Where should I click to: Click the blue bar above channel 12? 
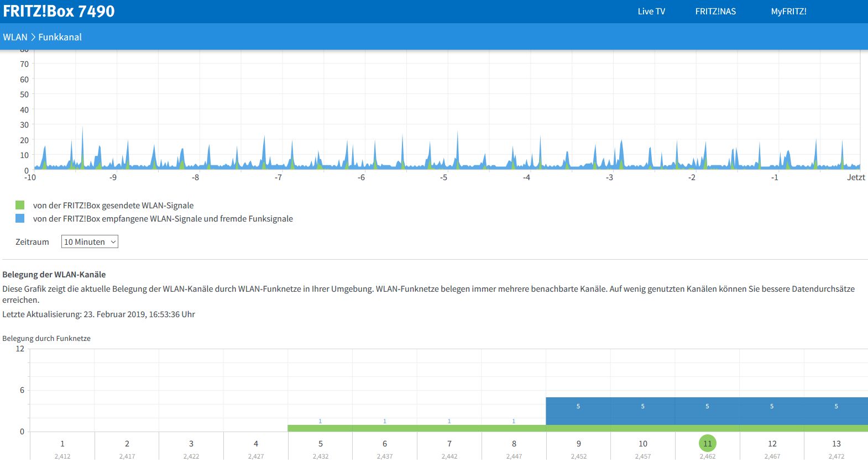772,411
